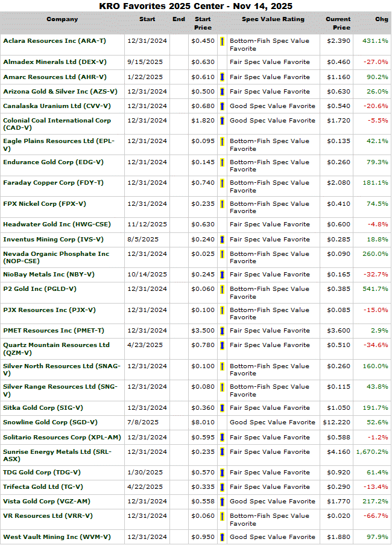Click the arrow icon in Canalaska Uranium row
The height and width of the screenshot is (545, 392).
[222, 106]
